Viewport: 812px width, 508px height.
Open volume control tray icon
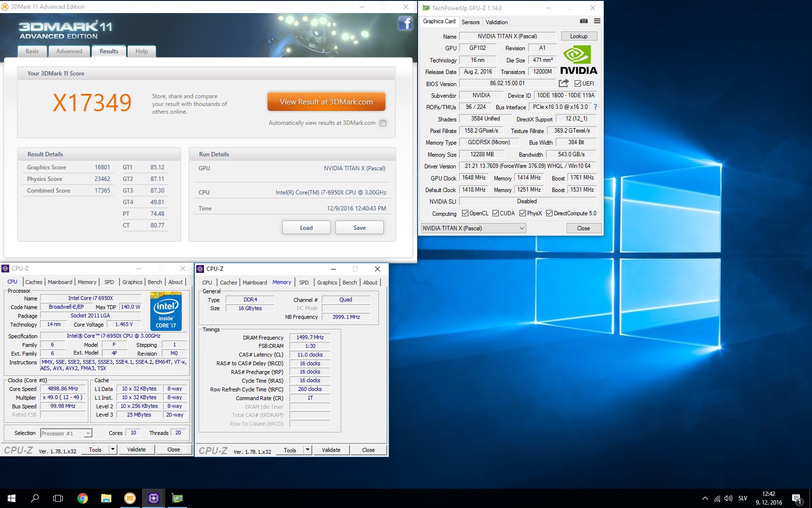click(x=728, y=498)
